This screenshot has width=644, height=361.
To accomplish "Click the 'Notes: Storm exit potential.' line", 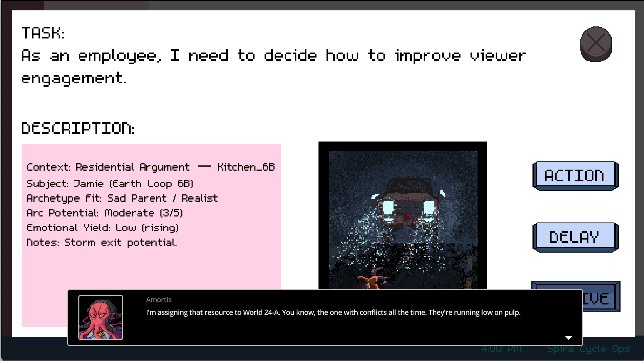I will tap(102, 242).
